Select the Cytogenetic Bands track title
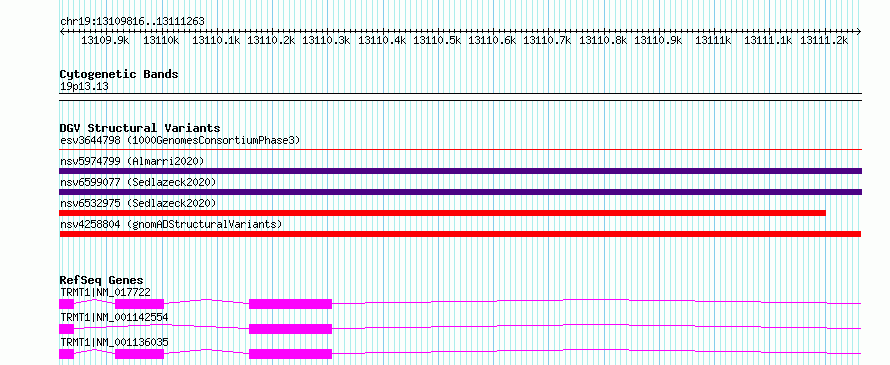The image size is (890, 365). tap(119, 74)
